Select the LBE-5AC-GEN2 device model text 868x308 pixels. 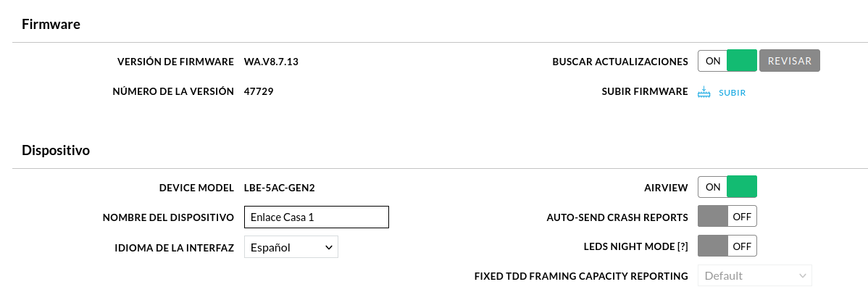pyautogui.click(x=280, y=188)
